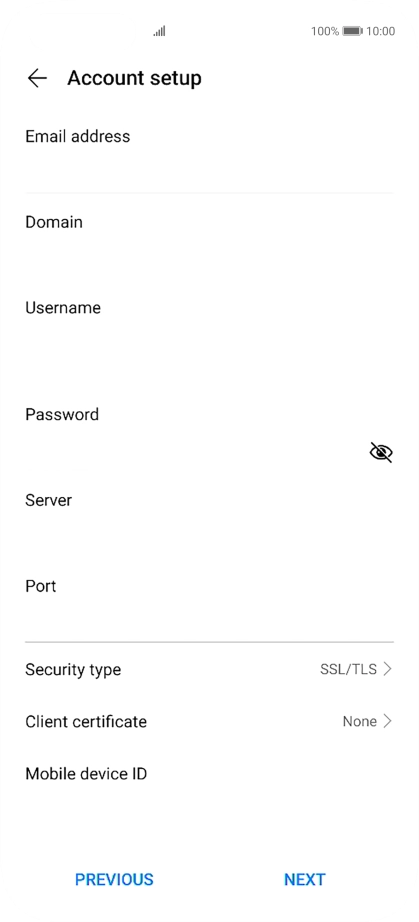Tap the clock showing 10:00
Viewport: 419px width, 922px height.
[380, 31]
